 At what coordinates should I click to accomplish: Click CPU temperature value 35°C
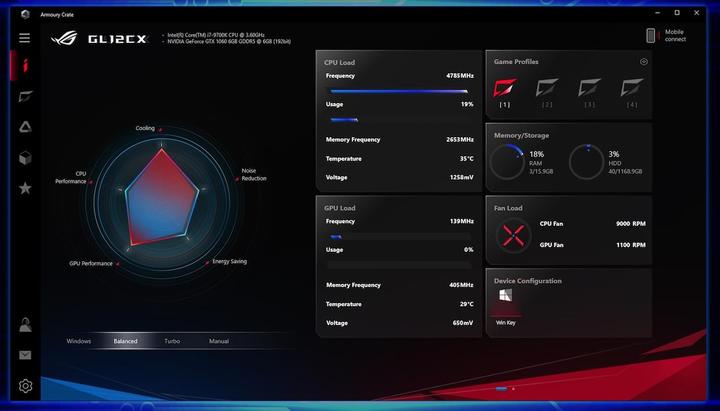(x=467, y=159)
